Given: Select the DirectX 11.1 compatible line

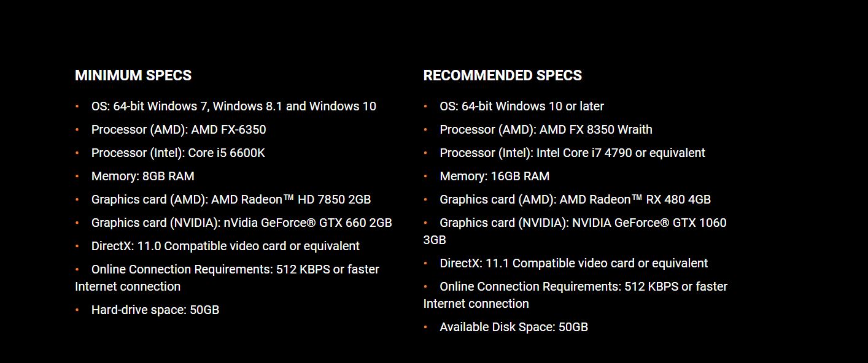Looking at the screenshot, I should (x=574, y=263).
